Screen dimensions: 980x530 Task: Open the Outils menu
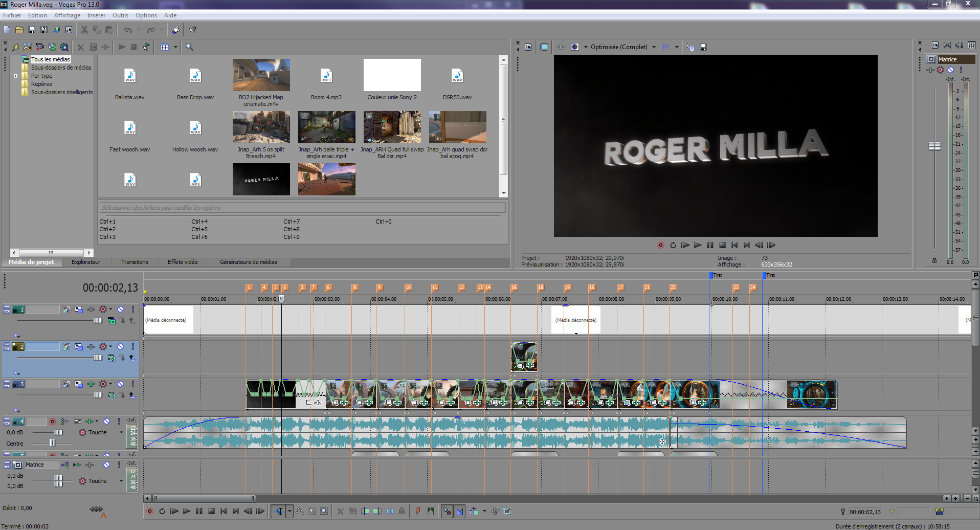tap(121, 15)
